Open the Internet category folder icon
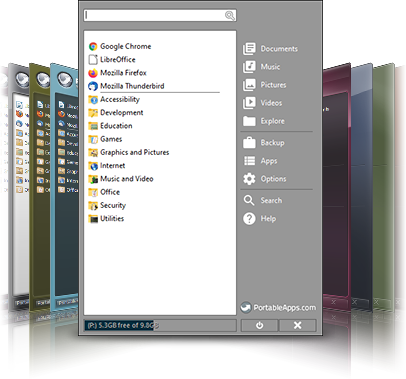 (x=93, y=166)
